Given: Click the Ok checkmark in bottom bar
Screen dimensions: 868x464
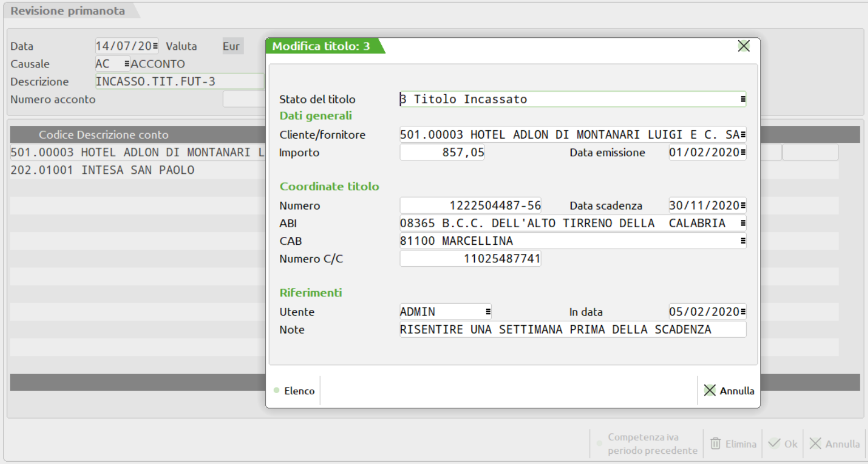Looking at the screenshot, I should [x=775, y=444].
